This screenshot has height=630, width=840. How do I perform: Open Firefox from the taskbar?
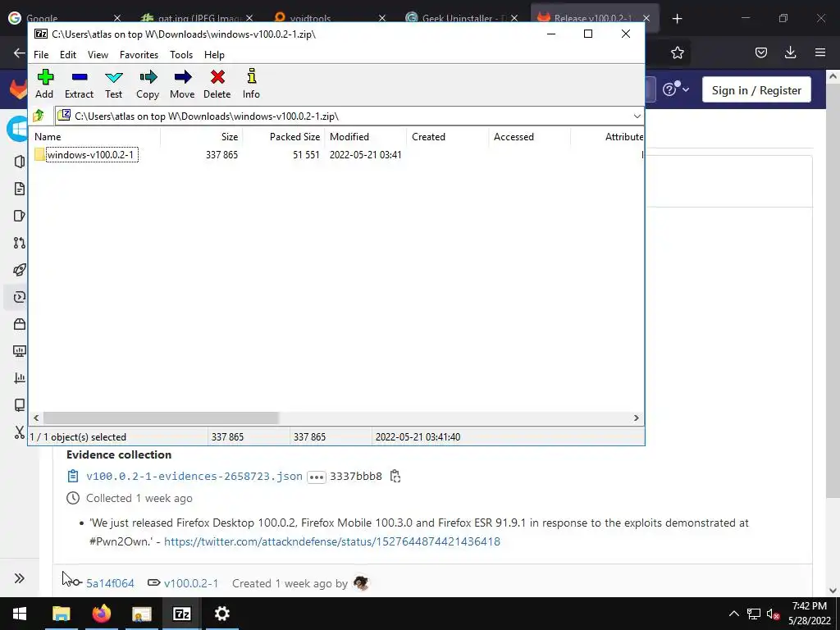101,614
